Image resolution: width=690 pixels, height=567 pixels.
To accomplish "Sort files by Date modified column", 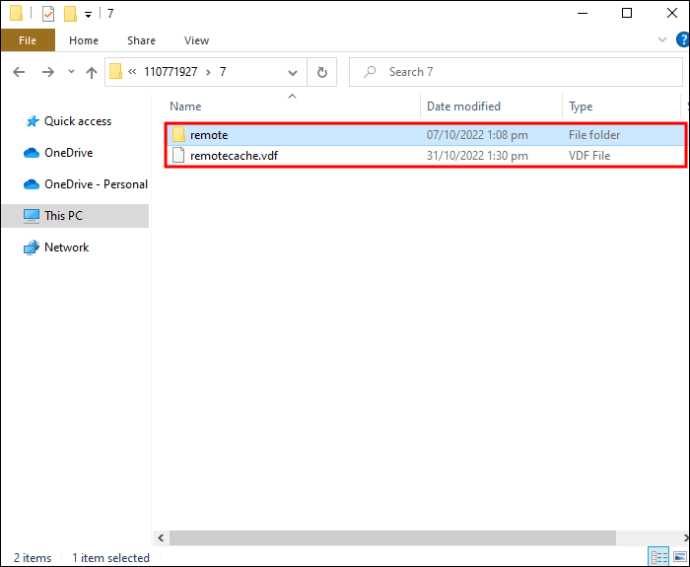I will pyautogui.click(x=463, y=107).
